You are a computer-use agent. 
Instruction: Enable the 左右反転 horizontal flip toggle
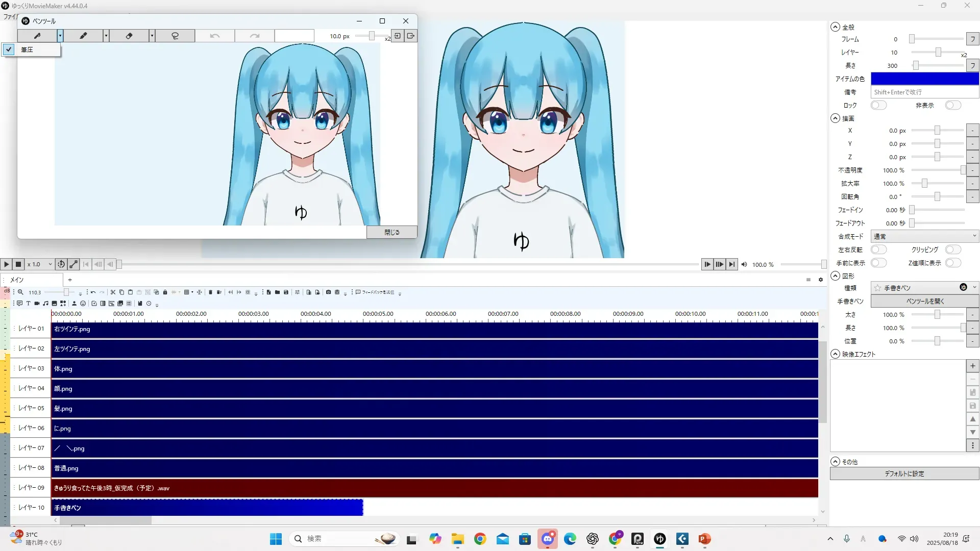click(x=878, y=249)
